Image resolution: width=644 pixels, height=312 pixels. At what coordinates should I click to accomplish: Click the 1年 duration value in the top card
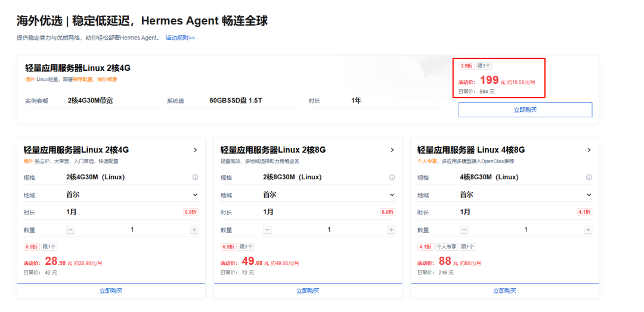click(356, 101)
